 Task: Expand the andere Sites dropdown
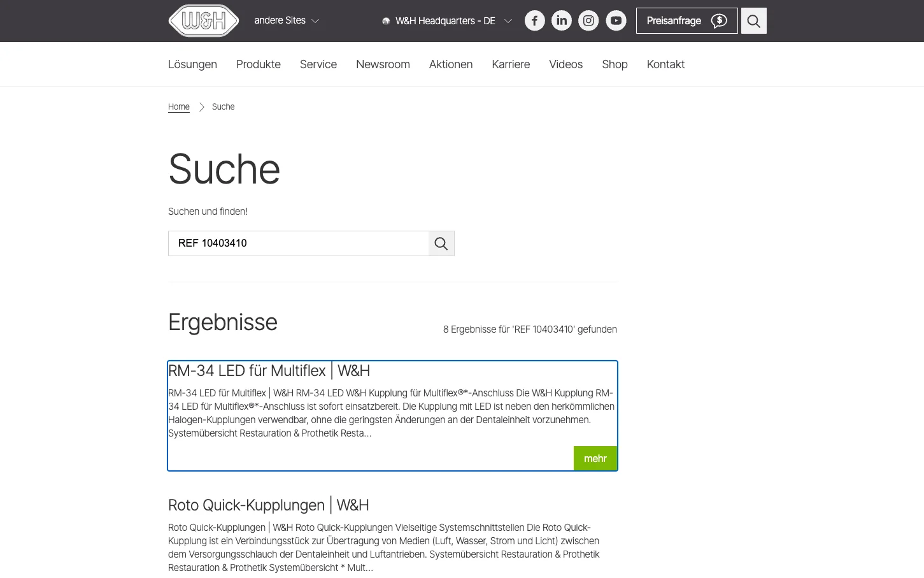click(x=287, y=20)
